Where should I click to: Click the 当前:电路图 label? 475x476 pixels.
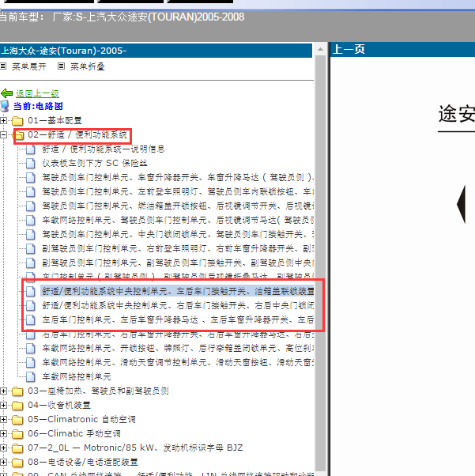pyautogui.click(x=38, y=106)
